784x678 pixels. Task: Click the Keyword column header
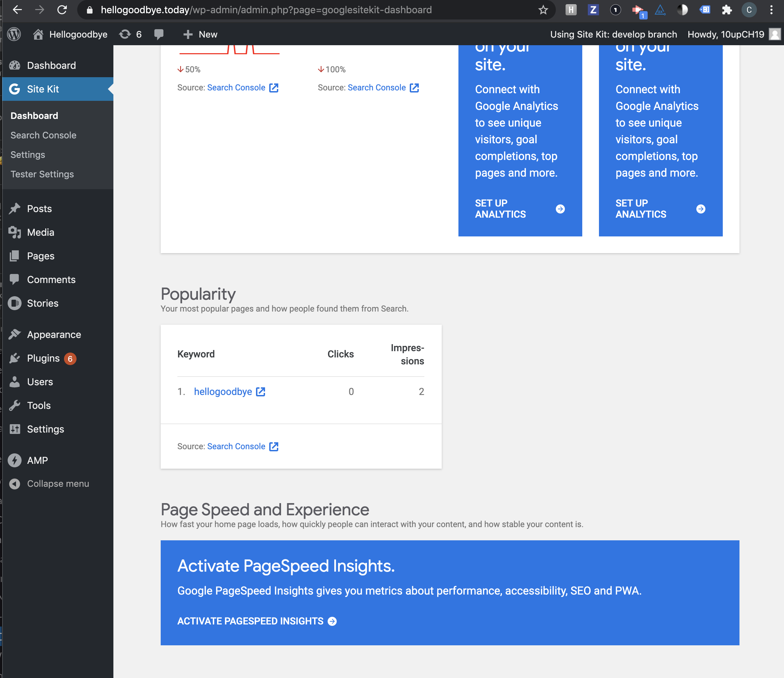(196, 354)
